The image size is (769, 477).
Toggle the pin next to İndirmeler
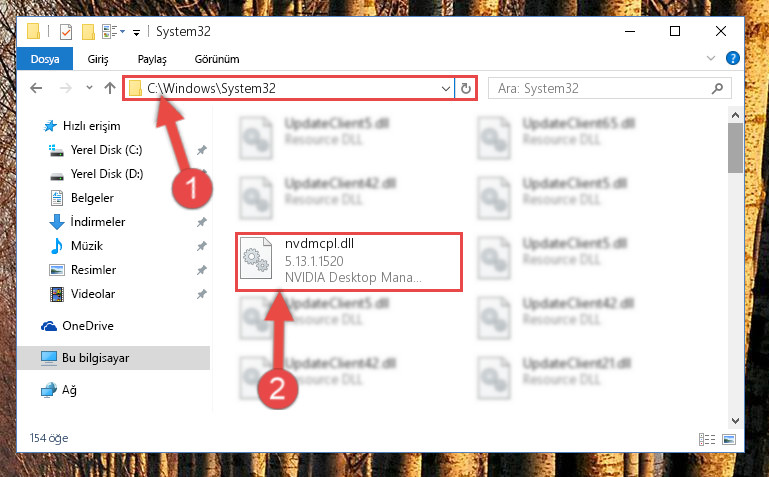coord(202,222)
